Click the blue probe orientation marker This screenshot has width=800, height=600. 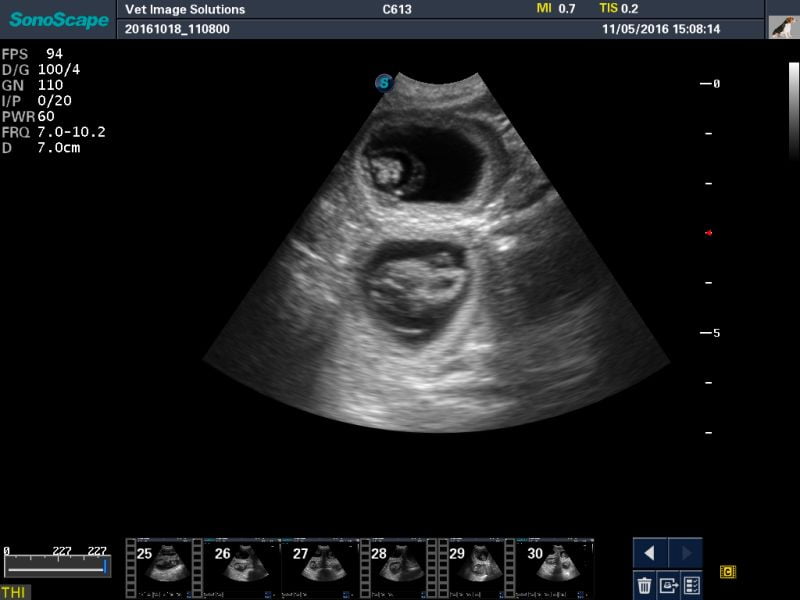[x=383, y=83]
